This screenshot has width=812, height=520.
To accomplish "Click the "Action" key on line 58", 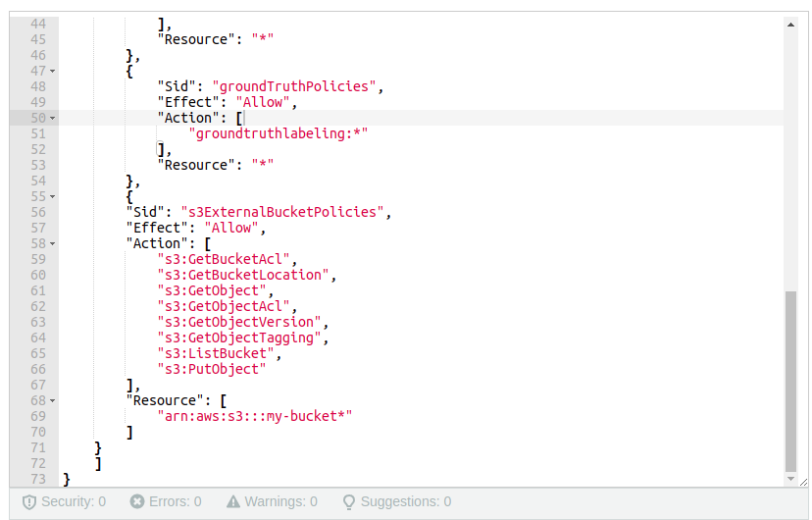I will (158, 244).
